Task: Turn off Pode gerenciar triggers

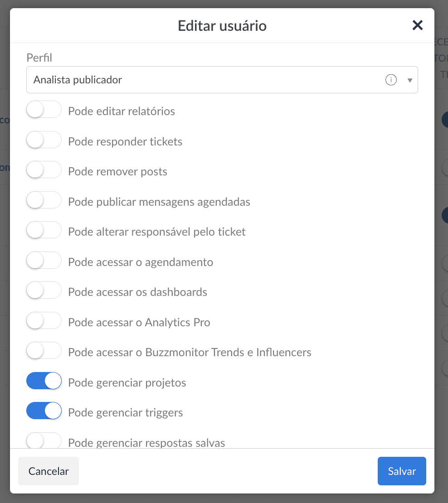Action: [x=44, y=412]
